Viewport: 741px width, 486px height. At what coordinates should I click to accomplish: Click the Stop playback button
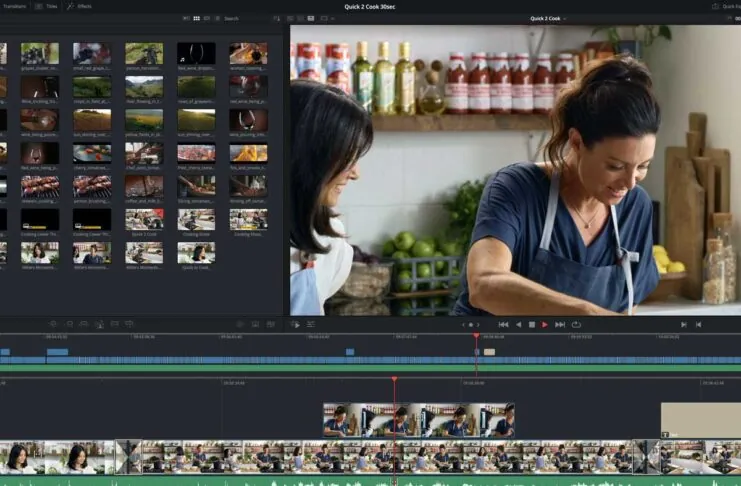[531, 324]
